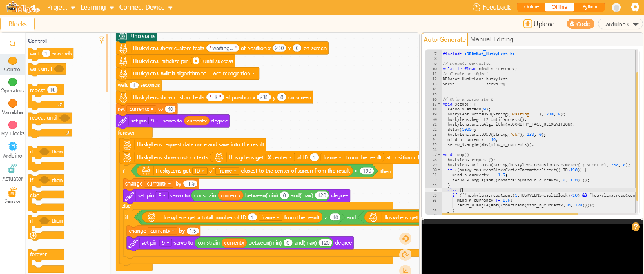Select the wait until palette block
Image resolution: width=644 pixels, height=274 pixels.
pos(47,70)
